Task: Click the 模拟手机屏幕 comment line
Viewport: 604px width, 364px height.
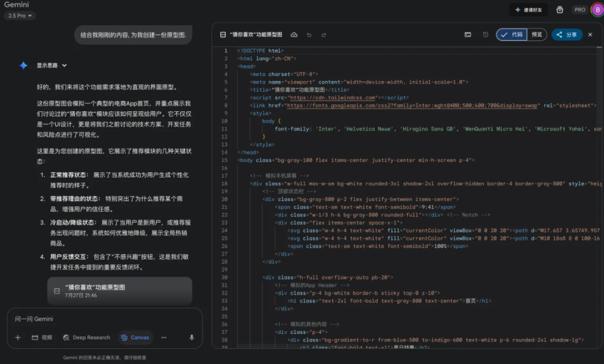Action: (279, 176)
